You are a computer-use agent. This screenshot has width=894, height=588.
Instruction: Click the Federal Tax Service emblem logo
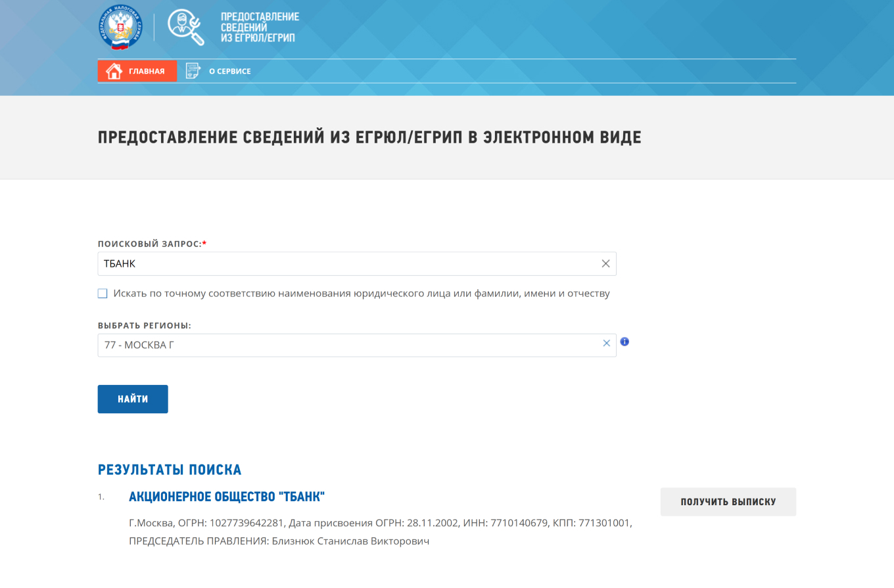tap(120, 28)
